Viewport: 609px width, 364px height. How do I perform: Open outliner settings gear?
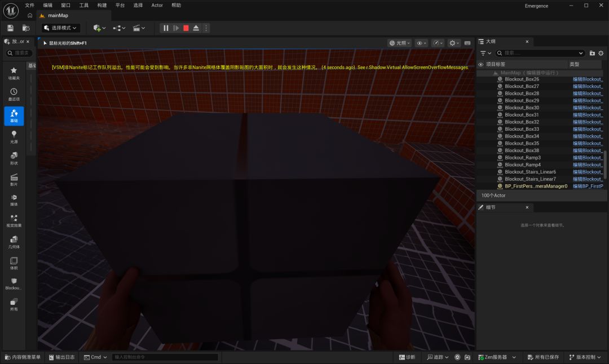click(x=601, y=53)
